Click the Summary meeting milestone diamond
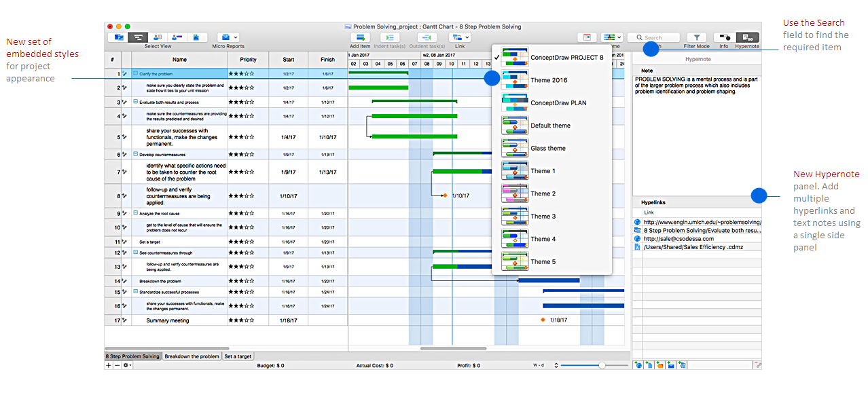 (543, 320)
